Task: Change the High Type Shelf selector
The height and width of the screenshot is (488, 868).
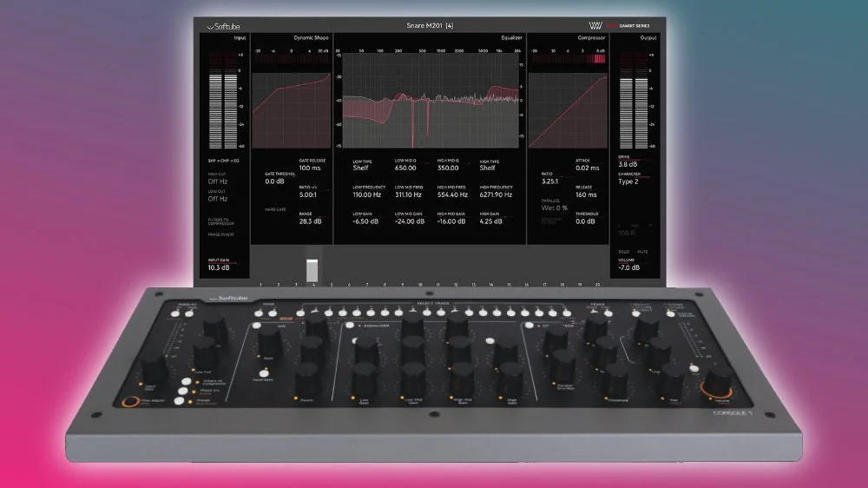Action: tap(487, 168)
